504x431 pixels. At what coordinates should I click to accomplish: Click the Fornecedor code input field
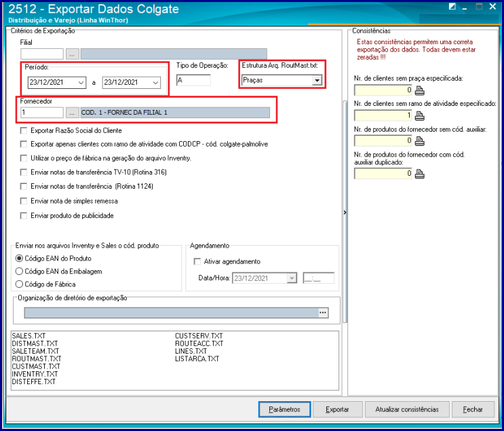coord(42,113)
